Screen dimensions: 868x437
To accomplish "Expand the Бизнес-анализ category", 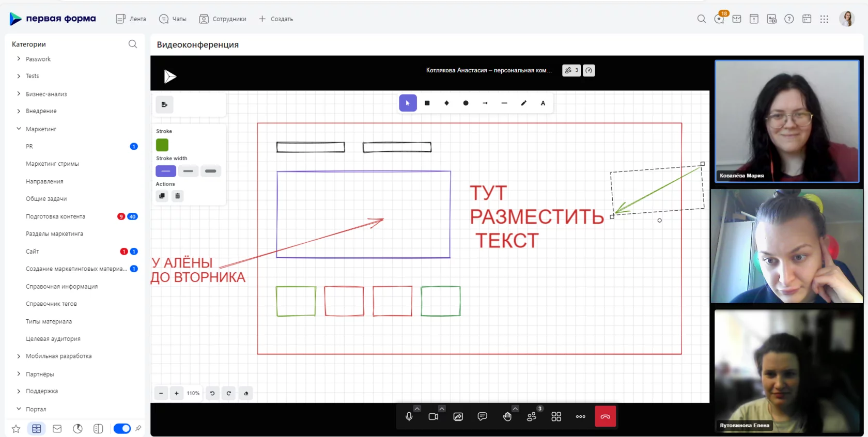I will [19, 94].
